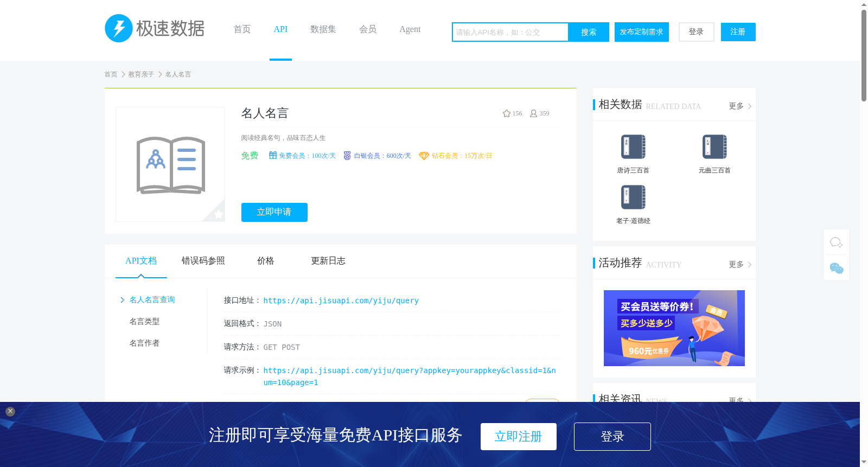
Task: Open the API navigation tab
Action: pos(280,29)
